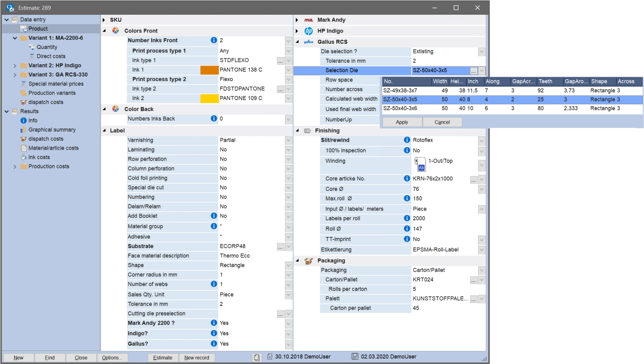
Task: Click the Cancel button
Action: 442,122
